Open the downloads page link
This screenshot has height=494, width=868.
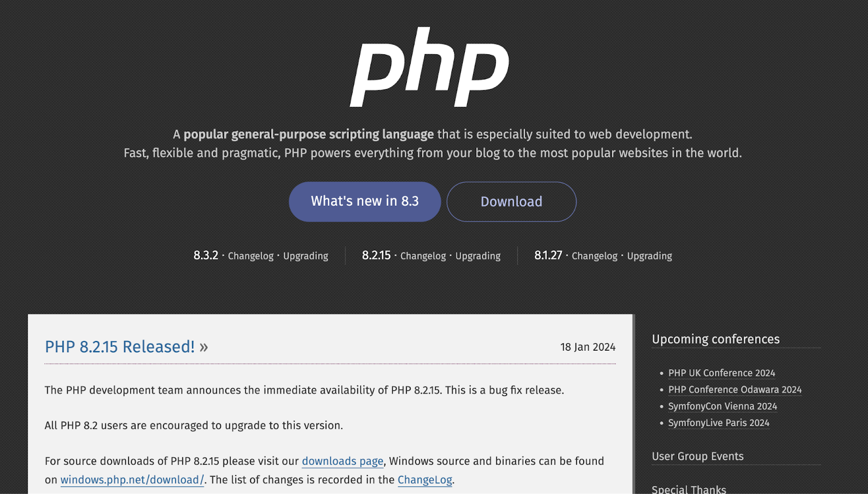[x=342, y=461]
